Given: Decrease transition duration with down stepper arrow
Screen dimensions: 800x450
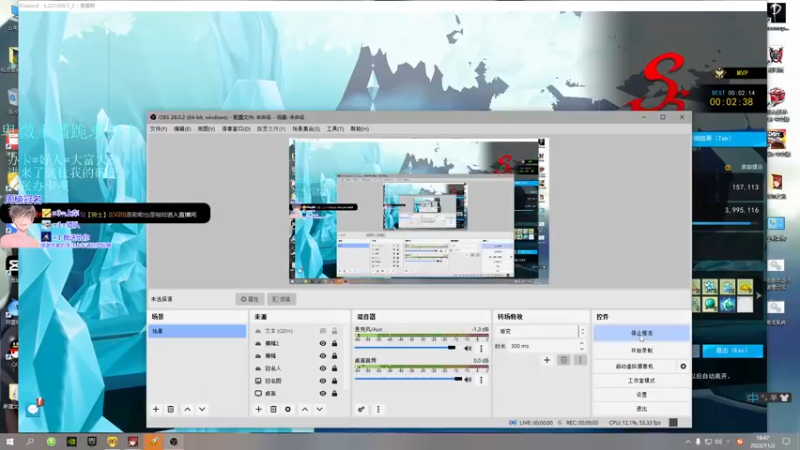Looking at the screenshot, I should (582, 348).
